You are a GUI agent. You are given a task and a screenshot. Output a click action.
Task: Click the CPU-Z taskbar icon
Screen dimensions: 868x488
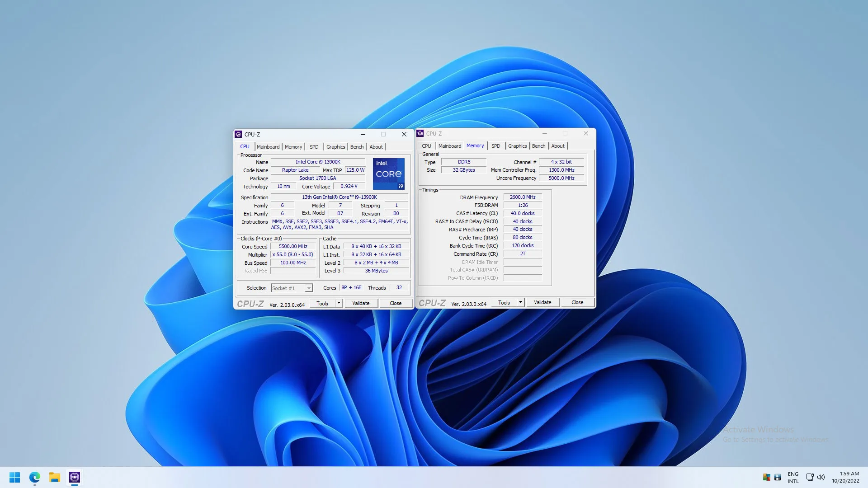click(75, 477)
